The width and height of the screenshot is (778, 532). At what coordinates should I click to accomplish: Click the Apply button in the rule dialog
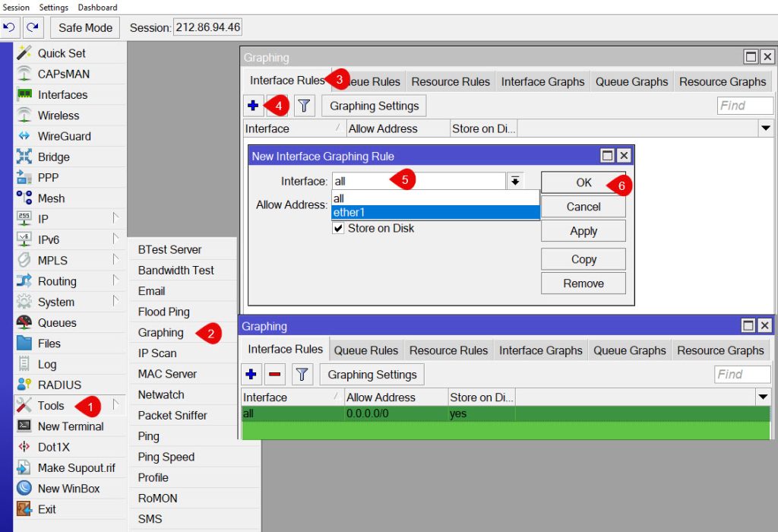[583, 230]
